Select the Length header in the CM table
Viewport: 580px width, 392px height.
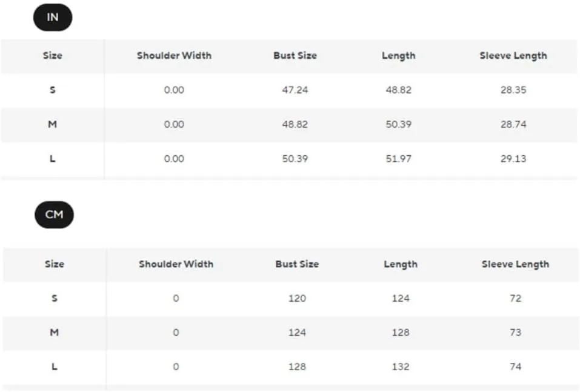401,264
